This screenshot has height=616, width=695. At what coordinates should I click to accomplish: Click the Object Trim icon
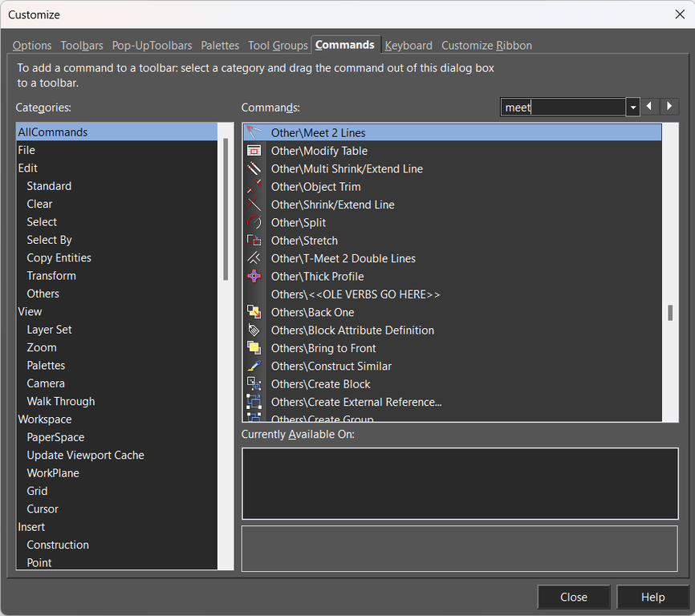(x=254, y=187)
